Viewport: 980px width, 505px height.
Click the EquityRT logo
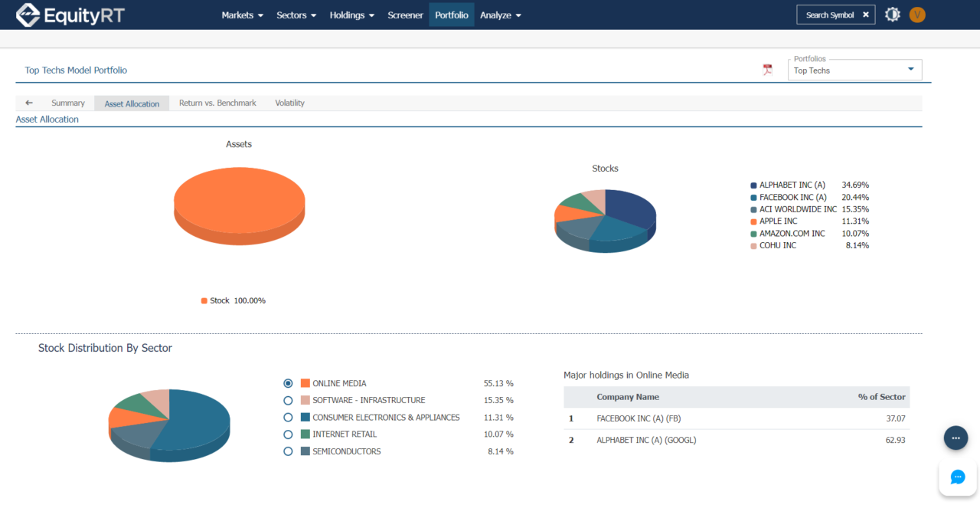[x=70, y=14]
